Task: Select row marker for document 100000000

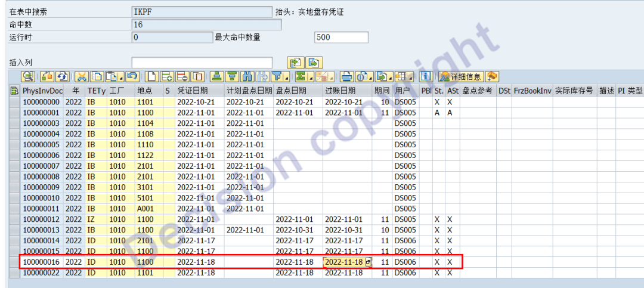Action: [14, 102]
